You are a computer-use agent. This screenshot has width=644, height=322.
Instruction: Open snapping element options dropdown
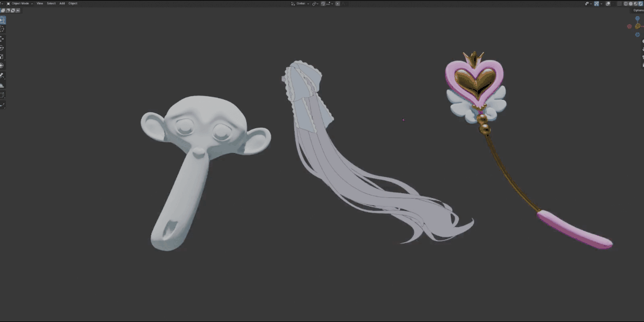click(x=330, y=4)
